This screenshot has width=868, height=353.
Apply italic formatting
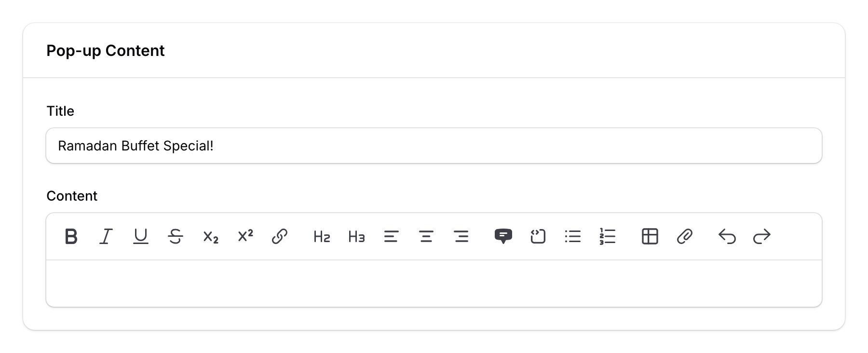(106, 236)
